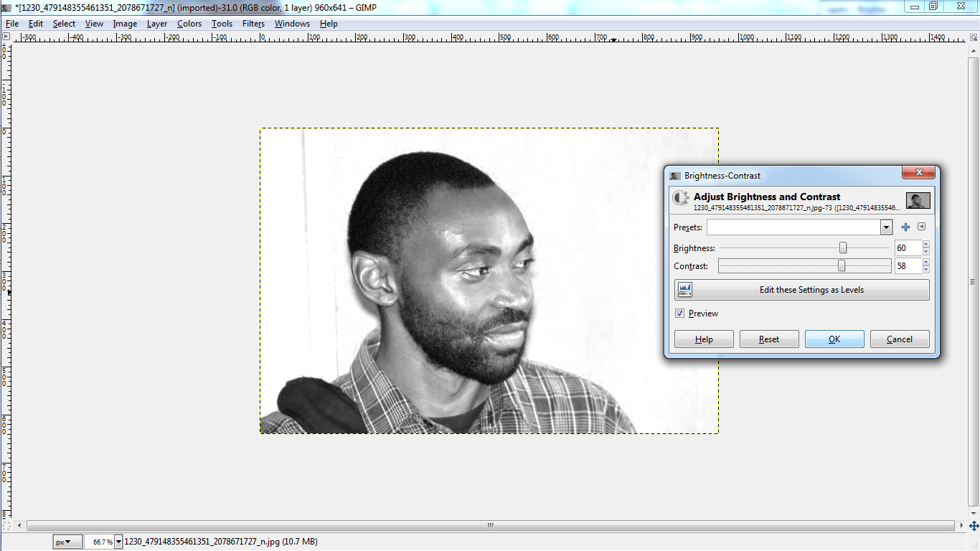This screenshot has height=551, width=980.
Task: Cancel the Brightness-Contrast dialog
Action: 900,339
